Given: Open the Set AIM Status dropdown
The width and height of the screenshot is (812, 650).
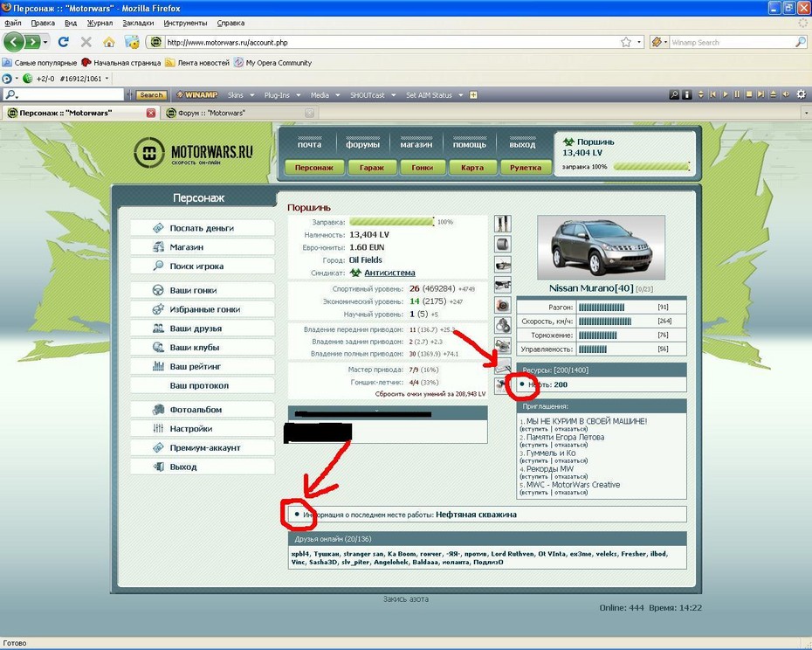Looking at the screenshot, I should (x=434, y=94).
